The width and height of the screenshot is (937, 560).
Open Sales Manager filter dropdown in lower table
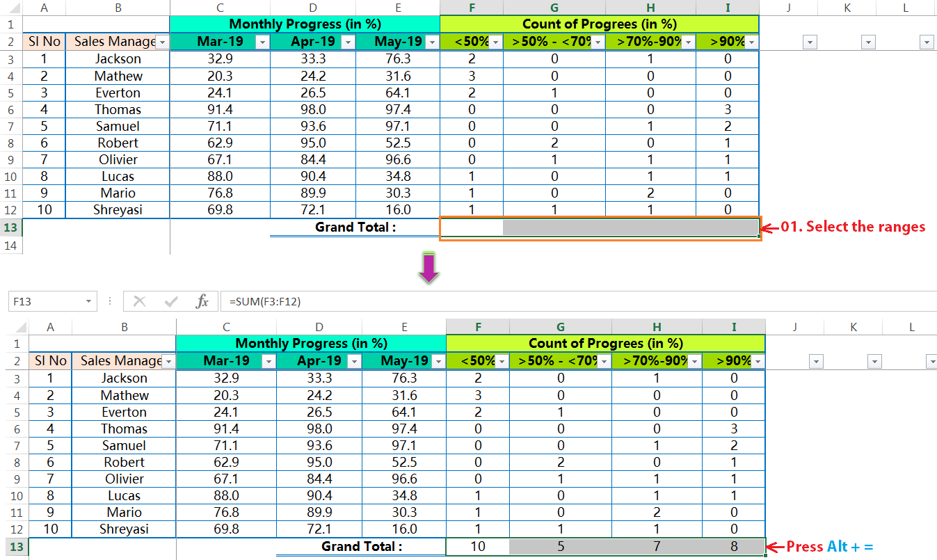tap(168, 362)
